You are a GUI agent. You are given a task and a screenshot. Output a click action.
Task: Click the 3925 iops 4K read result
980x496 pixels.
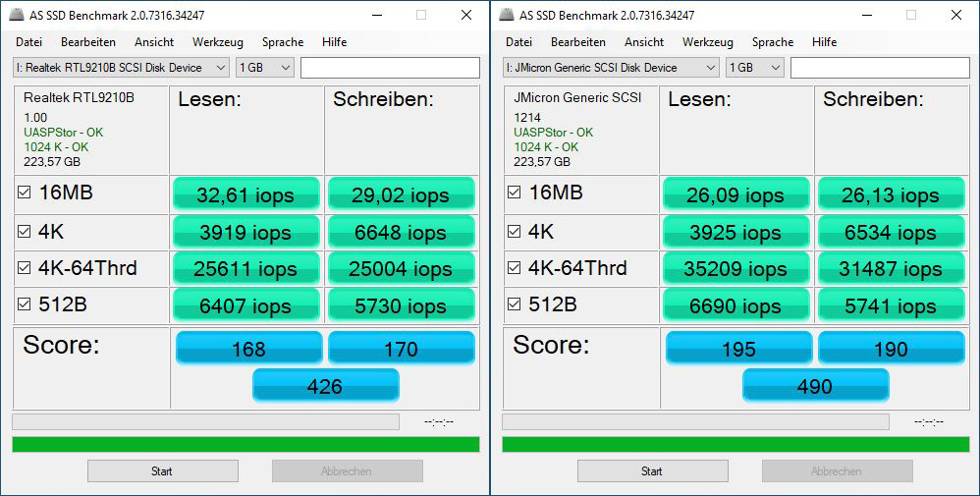[735, 232]
